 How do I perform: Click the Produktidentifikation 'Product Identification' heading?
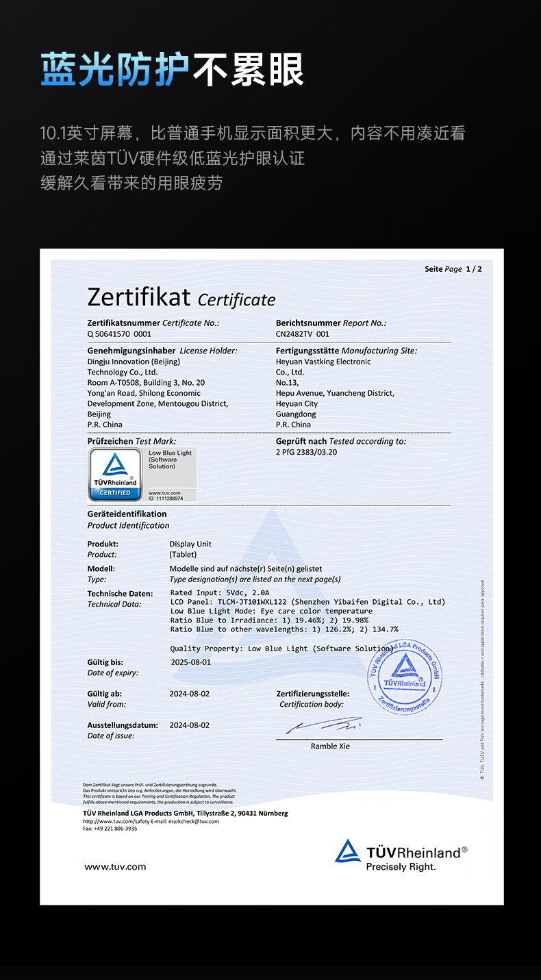click(128, 525)
